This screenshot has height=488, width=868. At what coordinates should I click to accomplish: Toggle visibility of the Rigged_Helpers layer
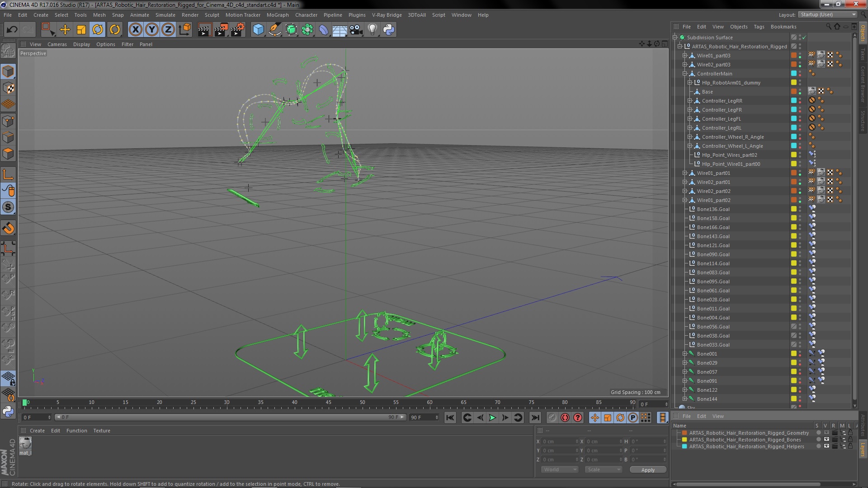point(826,446)
